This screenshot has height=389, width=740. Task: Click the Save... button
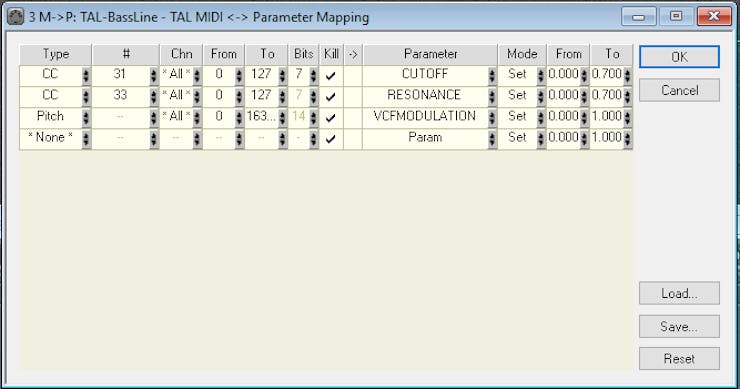pos(679,326)
